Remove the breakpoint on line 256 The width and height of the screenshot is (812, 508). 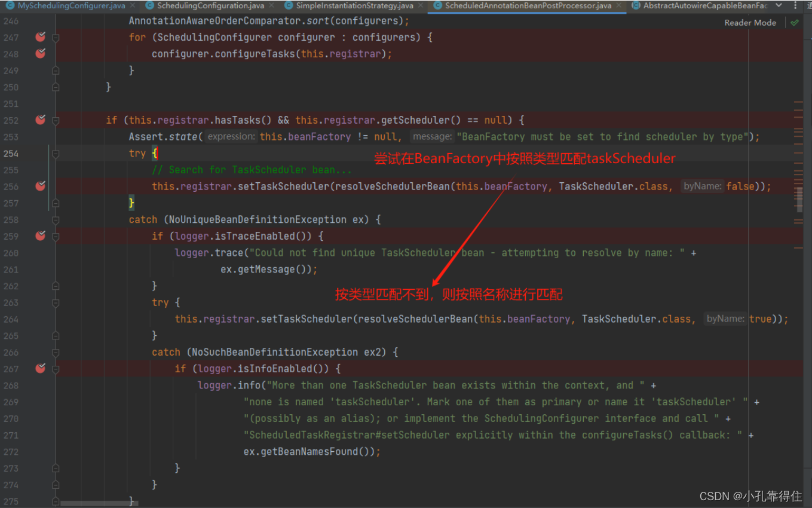click(x=40, y=186)
